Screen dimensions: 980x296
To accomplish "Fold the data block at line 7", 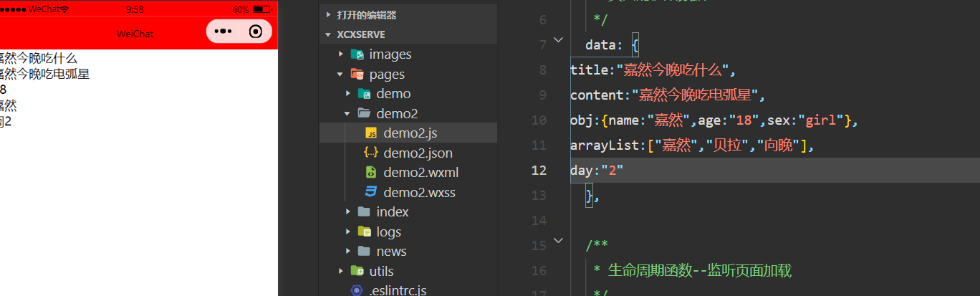I will (558, 41).
